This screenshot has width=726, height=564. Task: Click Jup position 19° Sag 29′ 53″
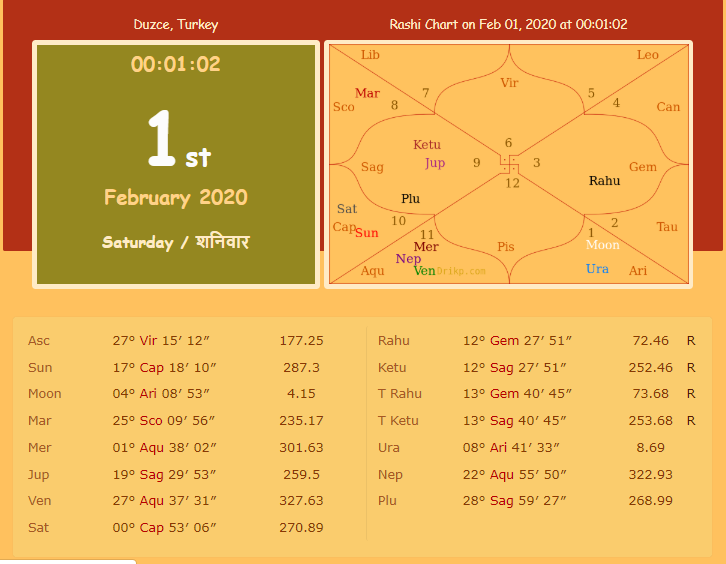coord(164,475)
